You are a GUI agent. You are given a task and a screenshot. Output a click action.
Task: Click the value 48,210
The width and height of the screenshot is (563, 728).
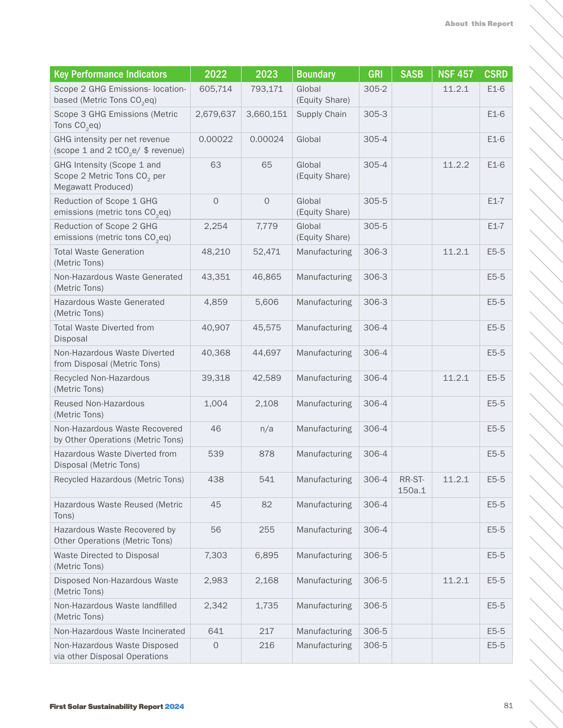(216, 251)
